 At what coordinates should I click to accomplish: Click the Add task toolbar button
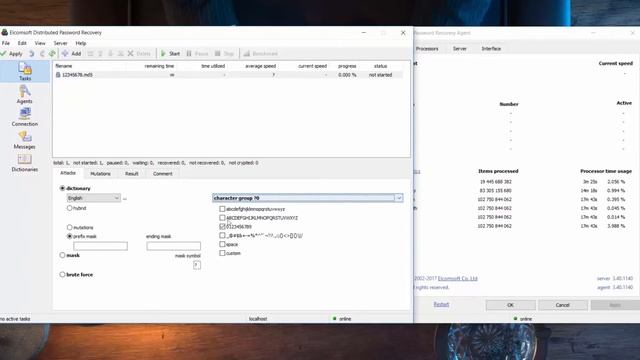(71, 53)
